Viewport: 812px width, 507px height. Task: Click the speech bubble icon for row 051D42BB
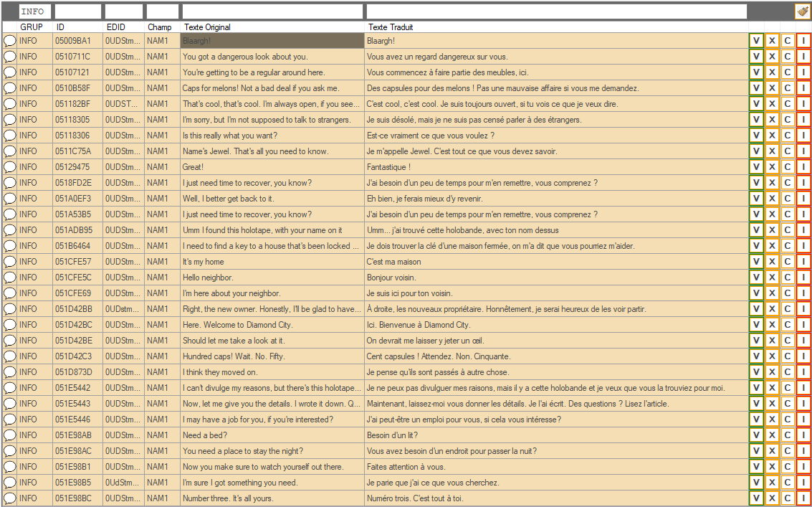coord(10,309)
